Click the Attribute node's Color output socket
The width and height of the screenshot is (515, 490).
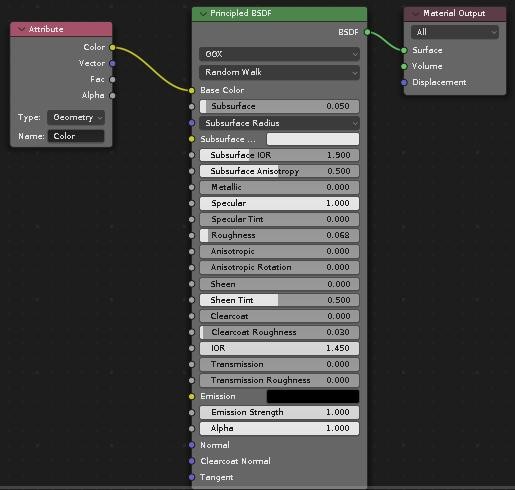point(113,47)
